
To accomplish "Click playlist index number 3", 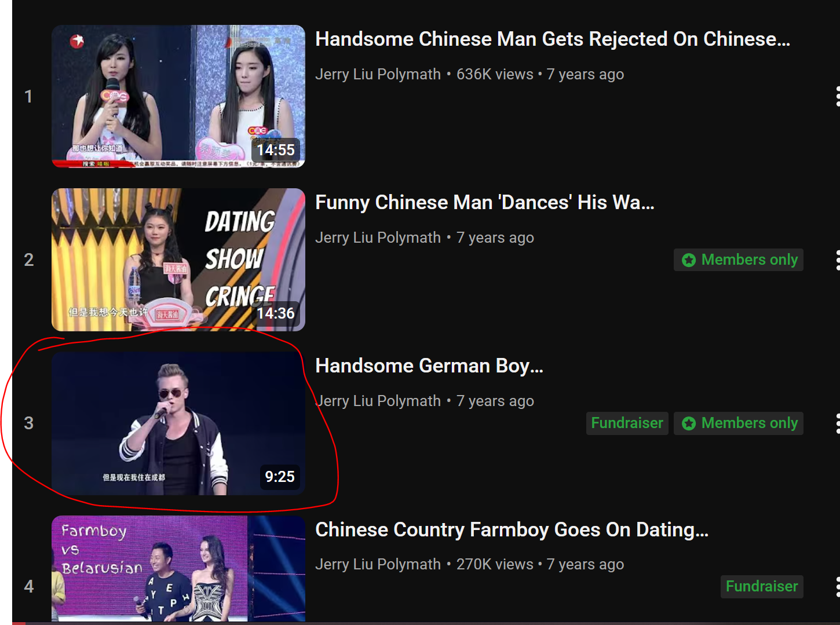I will click(x=28, y=423).
